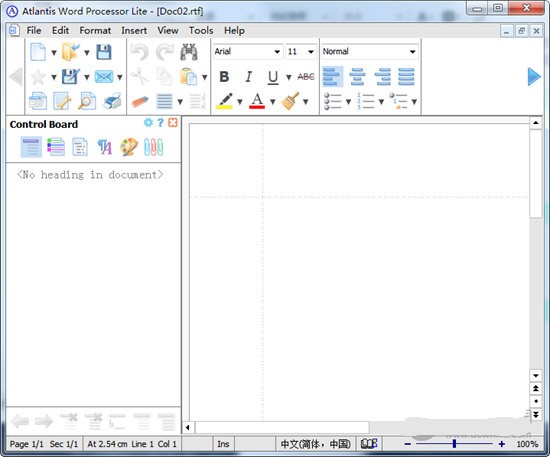Toggle strikethrough ABC formatting

coord(306,76)
